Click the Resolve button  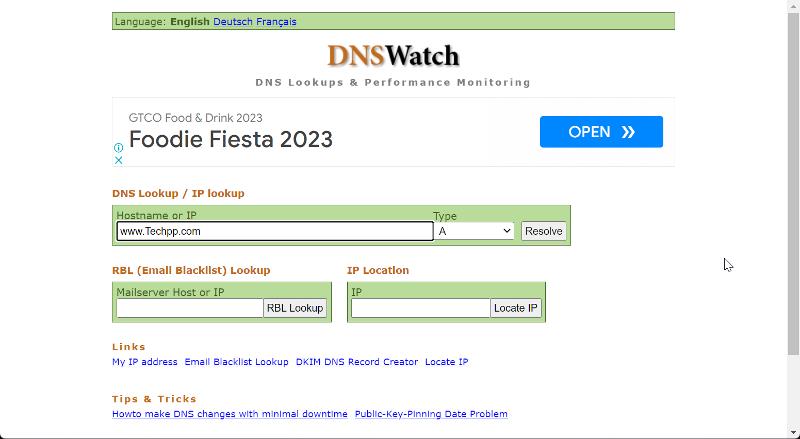[543, 231]
